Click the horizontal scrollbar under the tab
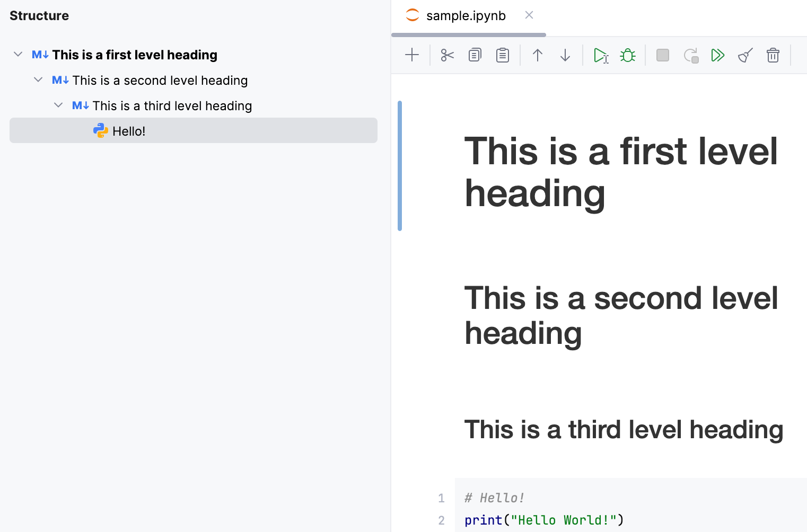This screenshot has height=532, width=807. (468, 35)
